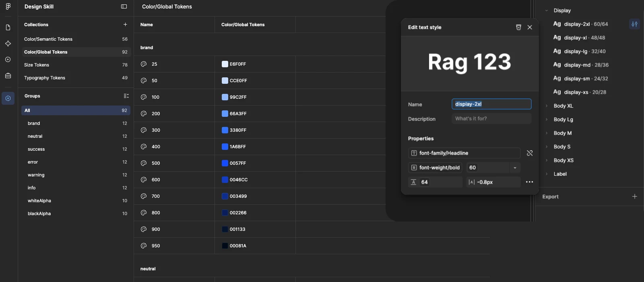Click the circled plus Insert icon
This screenshot has width=644, height=282.
click(8, 60)
